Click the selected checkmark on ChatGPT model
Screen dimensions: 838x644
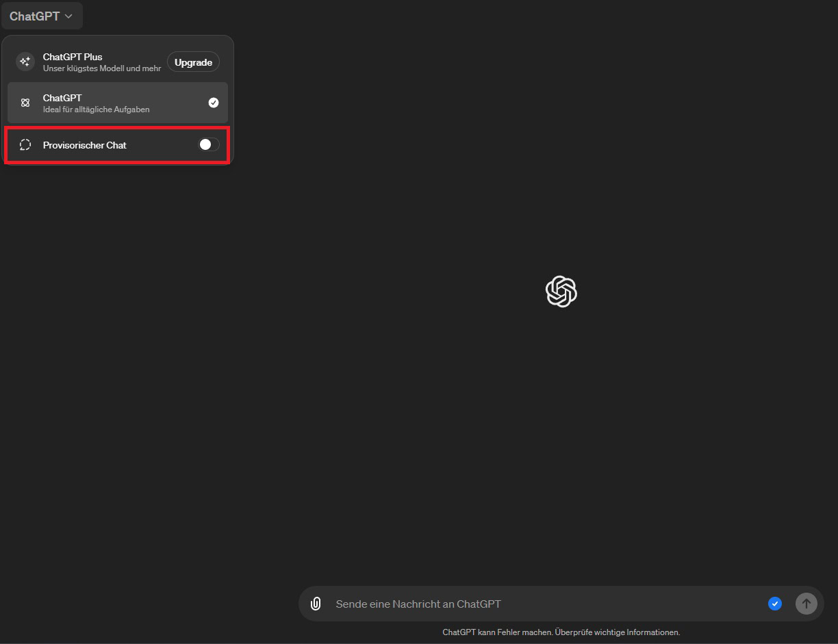click(x=214, y=103)
